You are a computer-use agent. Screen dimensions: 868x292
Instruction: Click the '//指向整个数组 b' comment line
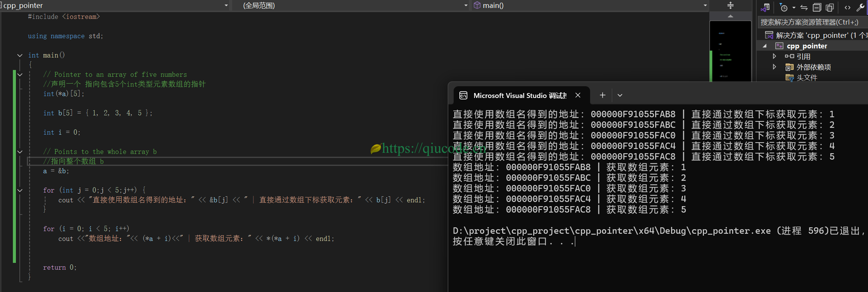click(73, 161)
